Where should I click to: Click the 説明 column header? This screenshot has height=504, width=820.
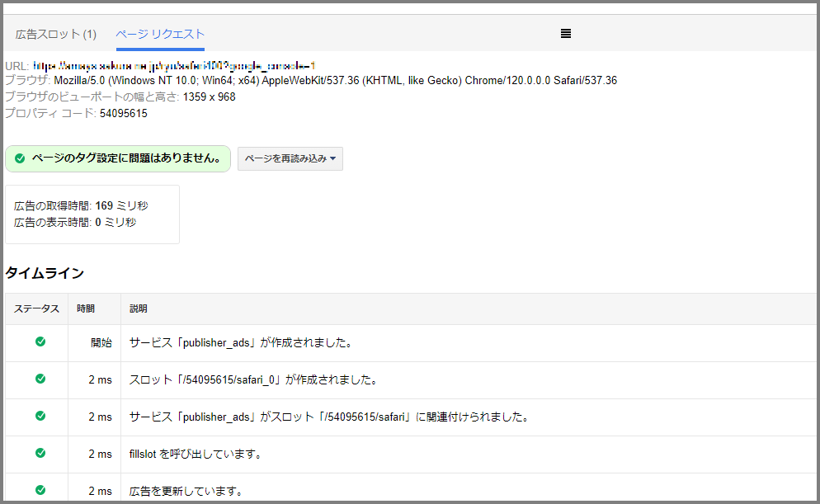139,309
